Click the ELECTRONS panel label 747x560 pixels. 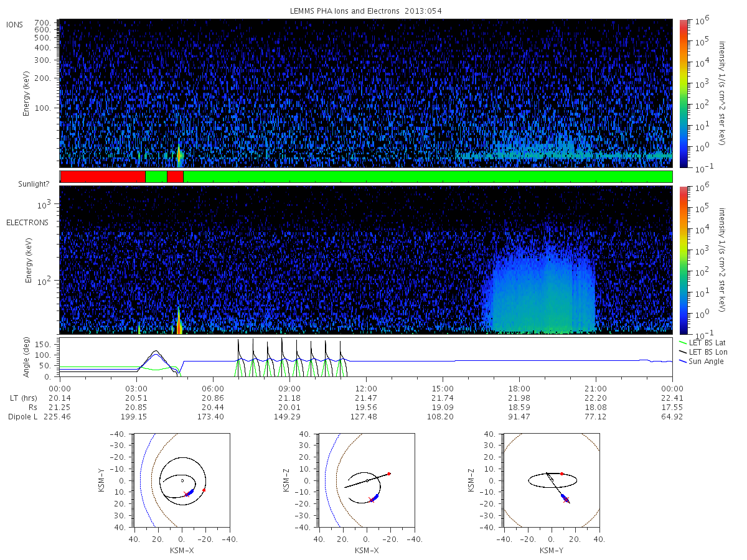[x=27, y=222]
